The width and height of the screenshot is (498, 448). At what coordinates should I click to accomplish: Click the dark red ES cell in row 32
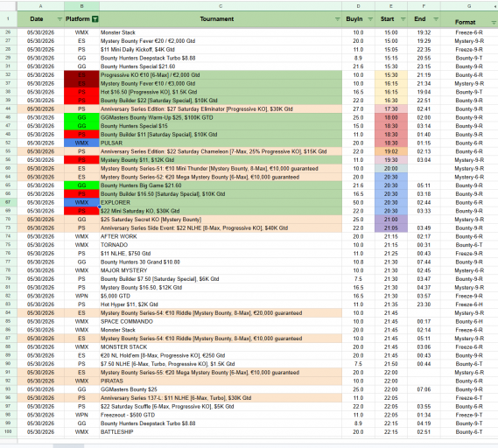pos(81,75)
